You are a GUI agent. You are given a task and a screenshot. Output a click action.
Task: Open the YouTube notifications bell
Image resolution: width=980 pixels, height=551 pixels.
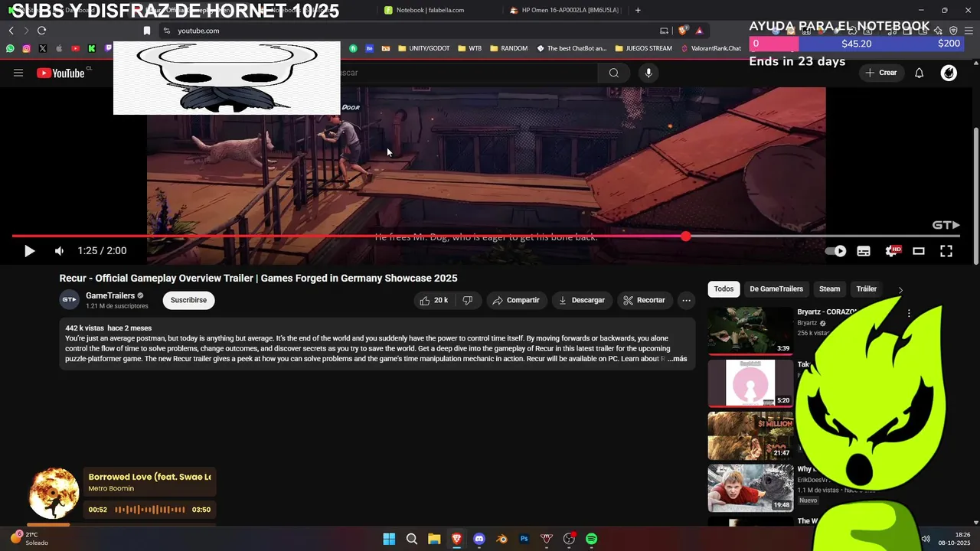tap(919, 73)
